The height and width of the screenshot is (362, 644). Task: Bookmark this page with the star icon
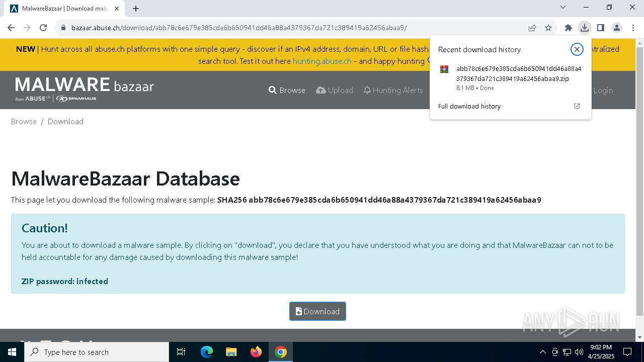(x=548, y=28)
